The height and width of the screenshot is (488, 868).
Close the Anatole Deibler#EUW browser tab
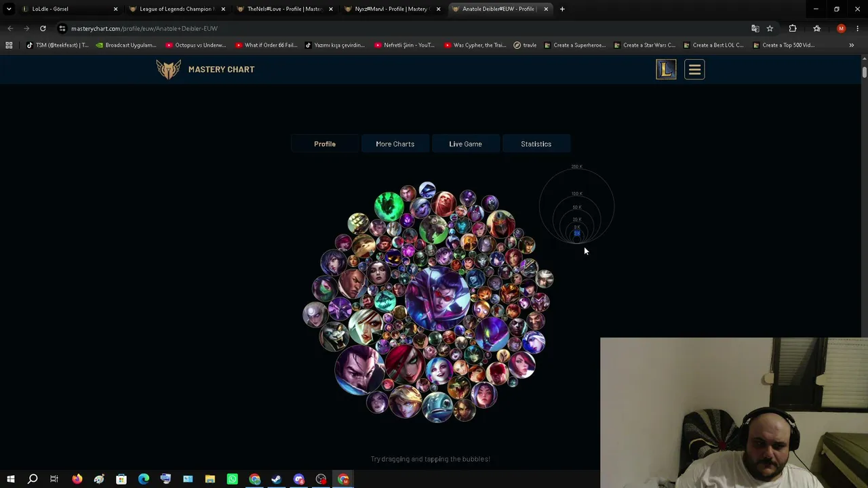546,9
